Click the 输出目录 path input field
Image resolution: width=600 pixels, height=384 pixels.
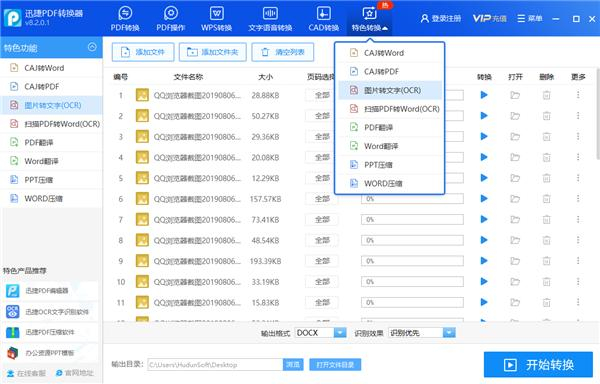click(215, 364)
